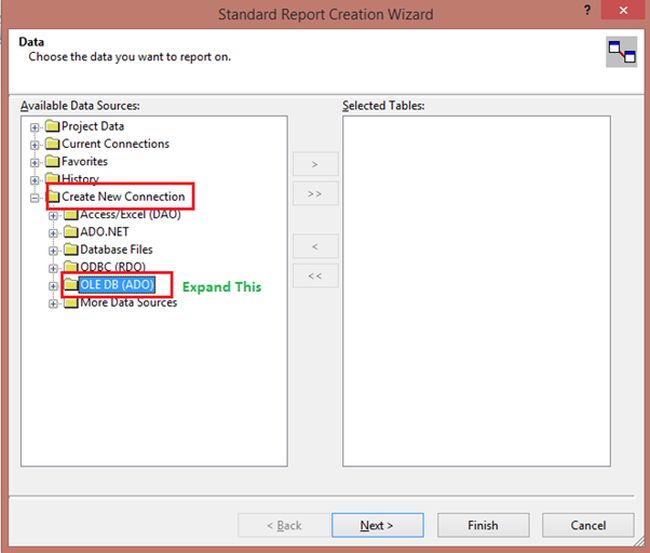Image resolution: width=650 pixels, height=553 pixels.
Task: Expand the OLE DB (ADO) node
Action: 53,286
